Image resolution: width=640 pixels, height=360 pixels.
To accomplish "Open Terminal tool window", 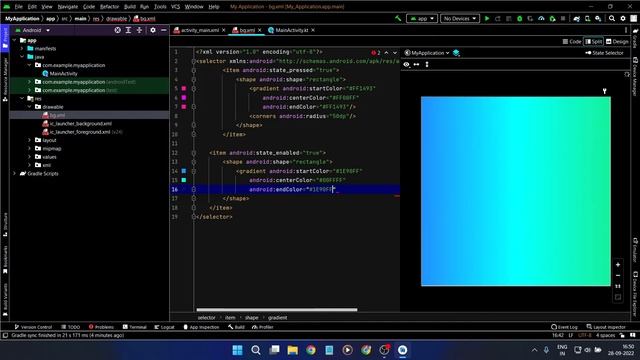I will (x=134, y=327).
